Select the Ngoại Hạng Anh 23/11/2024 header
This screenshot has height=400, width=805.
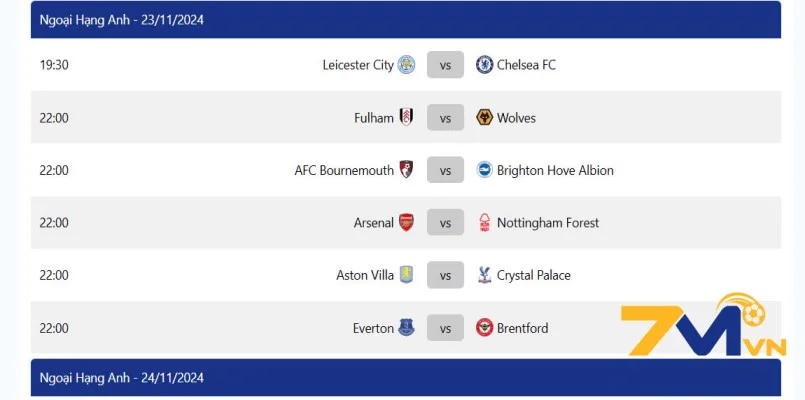pos(121,19)
